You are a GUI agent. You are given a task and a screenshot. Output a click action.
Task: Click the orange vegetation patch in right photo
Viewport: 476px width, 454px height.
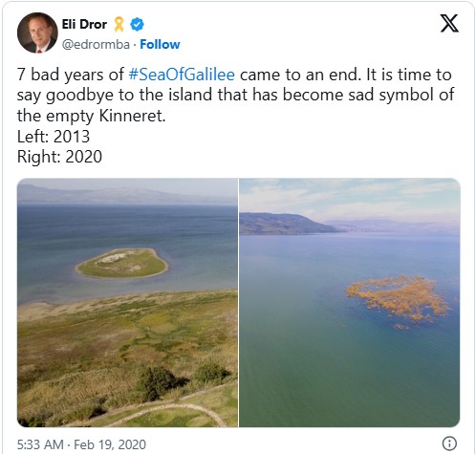(x=398, y=299)
